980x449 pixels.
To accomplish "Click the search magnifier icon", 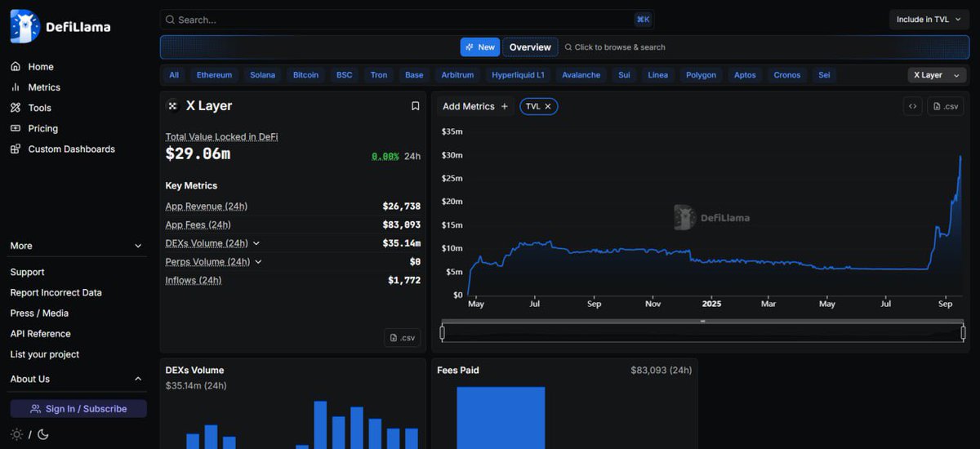I will pos(170,20).
